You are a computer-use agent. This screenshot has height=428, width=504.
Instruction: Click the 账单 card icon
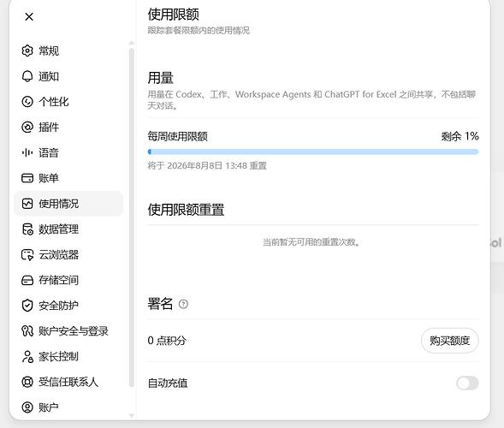(27, 178)
